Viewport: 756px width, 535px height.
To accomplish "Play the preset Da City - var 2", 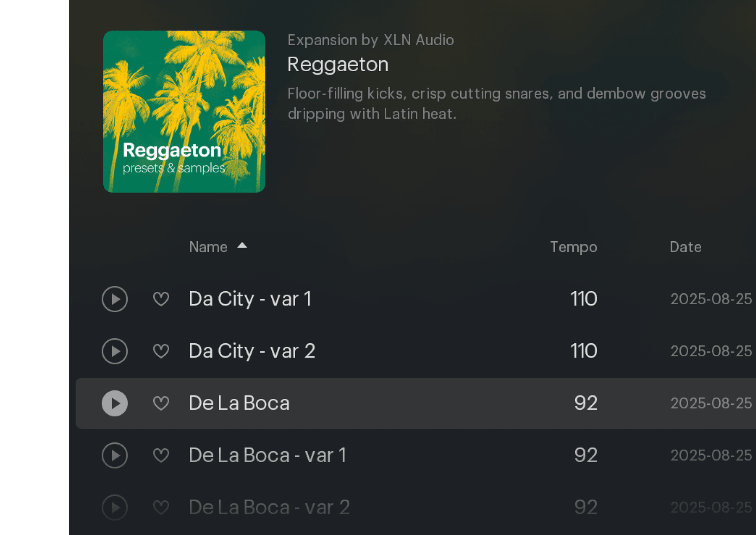I will 115,351.
